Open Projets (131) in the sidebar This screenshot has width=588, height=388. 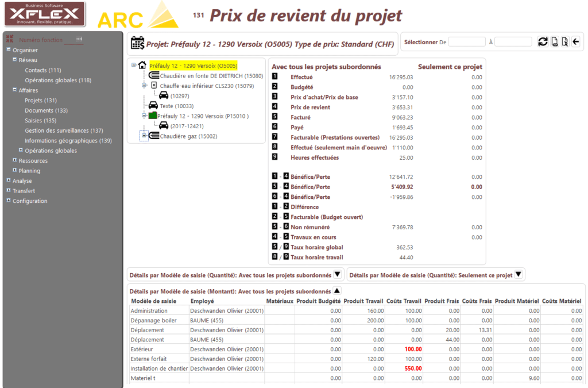(41, 101)
